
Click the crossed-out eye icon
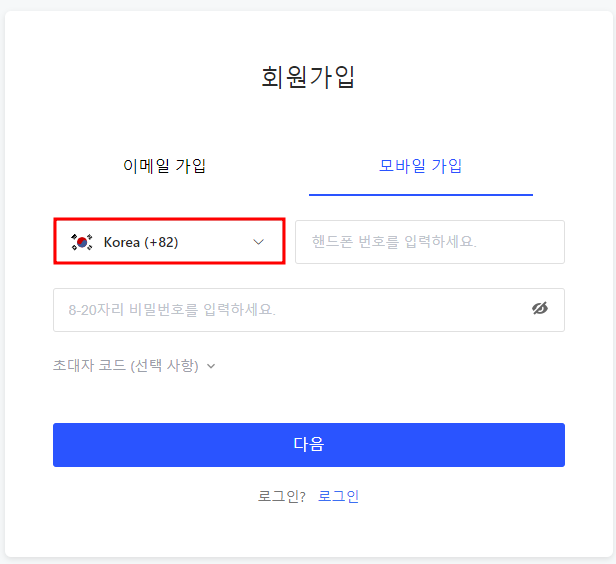tap(540, 309)
